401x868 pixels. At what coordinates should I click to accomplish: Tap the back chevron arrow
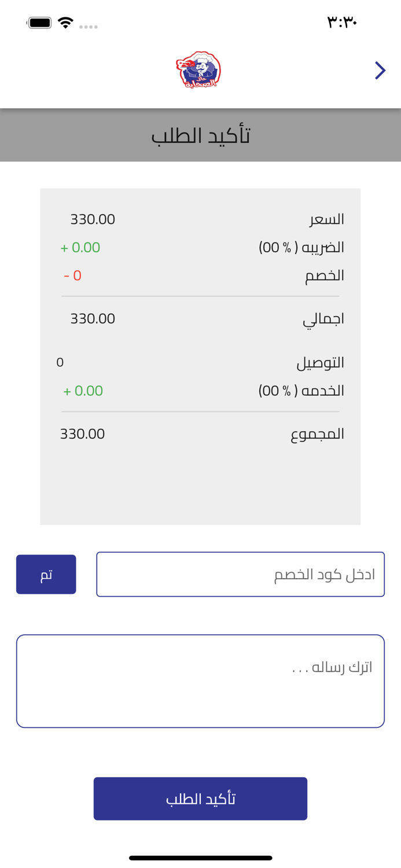(380, 70)
